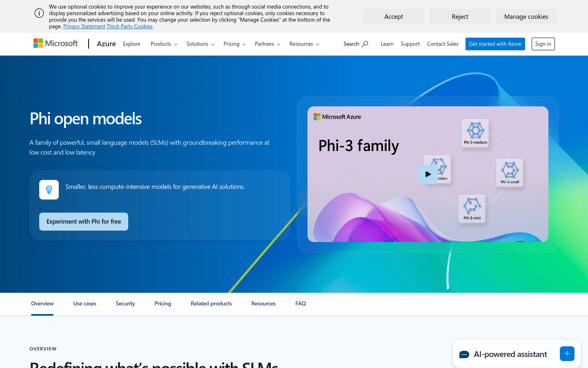
Task: Open the Pricing dropdown in top navigation
Action: (x=235, y=44)
